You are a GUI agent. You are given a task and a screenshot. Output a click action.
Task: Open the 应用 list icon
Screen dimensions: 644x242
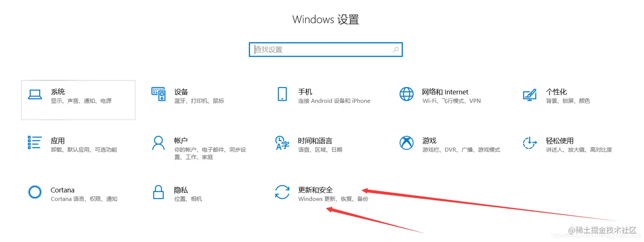click(35, 143)
